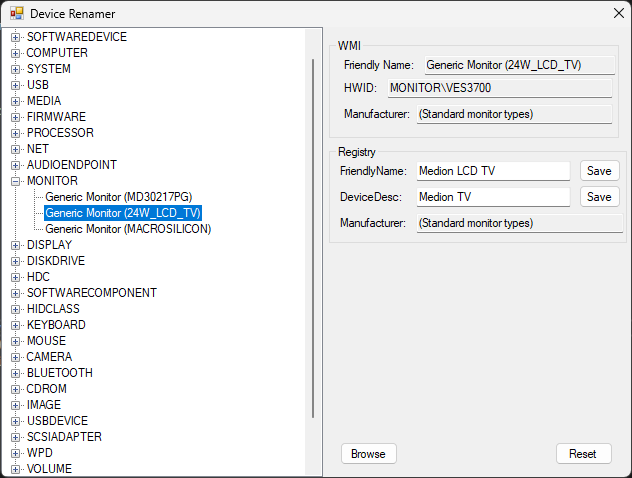The height and width of the screenshot is (478, 632).
Task: Select the KEYBOARD category label
Action: pyautogui.click(x=56, y=325)
